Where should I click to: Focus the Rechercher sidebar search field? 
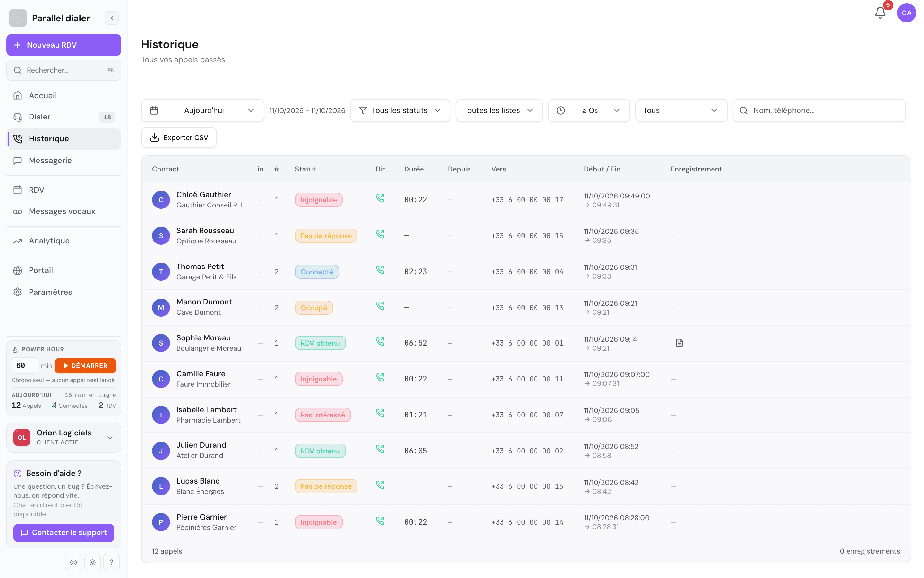tap(64, 70)
